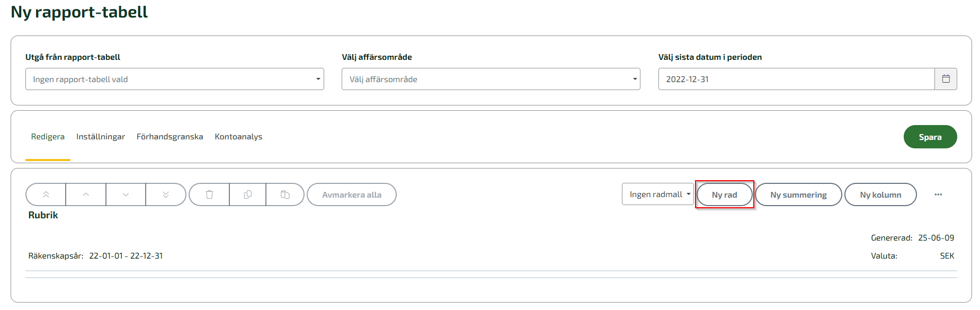Add a column with Ny kolumn
This screenshot has height=310, width=980.
point(880,194)
